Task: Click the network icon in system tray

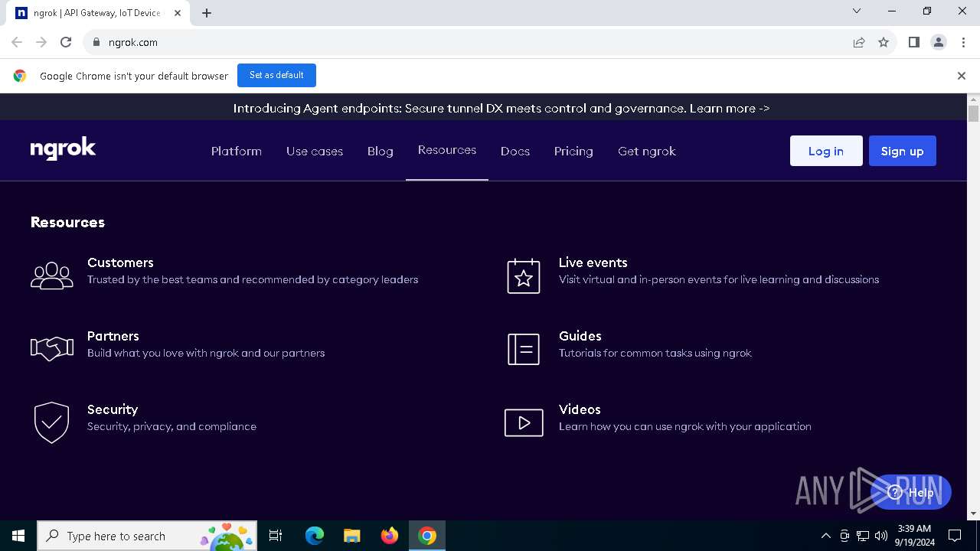Action: pyautogui.click(x=863, y=536)
